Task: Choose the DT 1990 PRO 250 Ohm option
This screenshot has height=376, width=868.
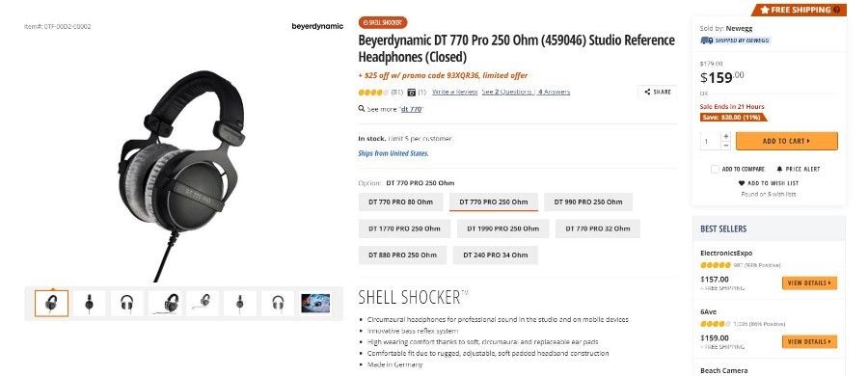Action: click(x=502, y=228)
